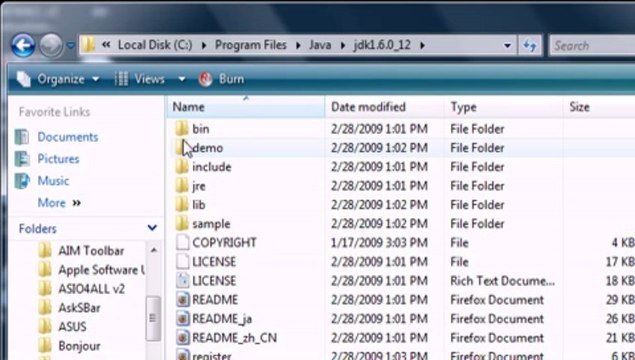The height and width of the screenshot is (360, 635).
Task: Open address bar history dropdown
Action: coord(507,46)
